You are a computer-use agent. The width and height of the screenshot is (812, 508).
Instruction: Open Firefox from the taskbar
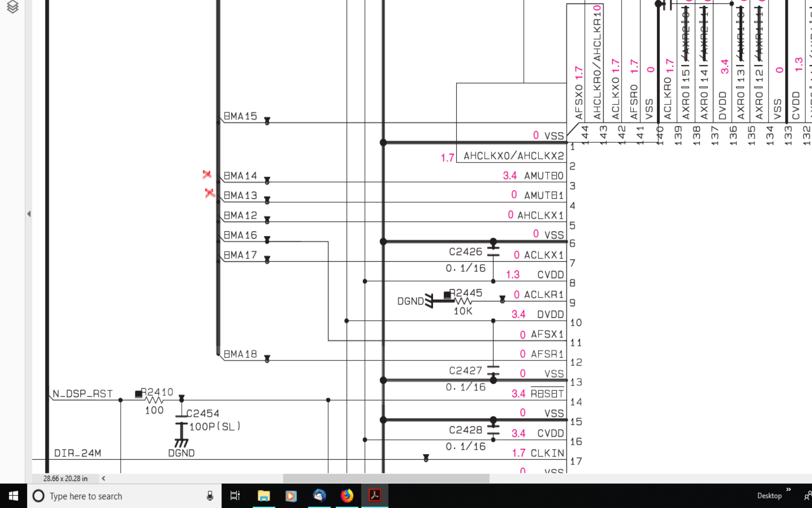pos(347,496)
